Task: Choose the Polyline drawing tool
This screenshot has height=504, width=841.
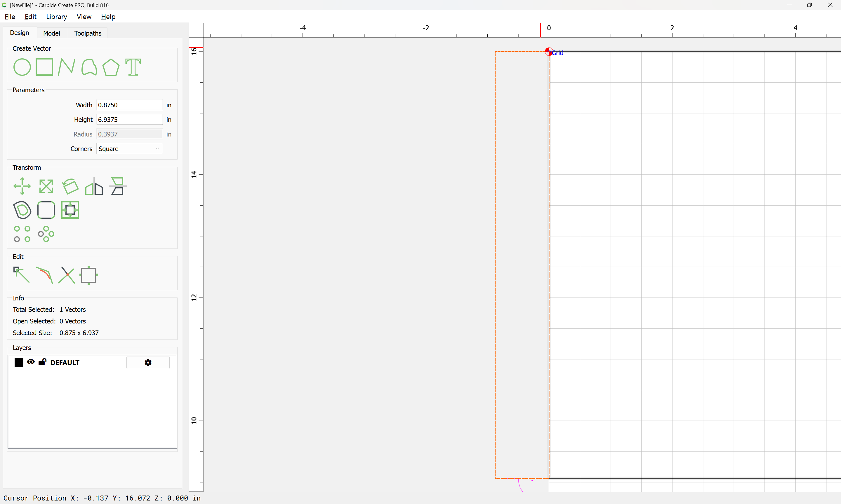Action: (x=67, y=67)
